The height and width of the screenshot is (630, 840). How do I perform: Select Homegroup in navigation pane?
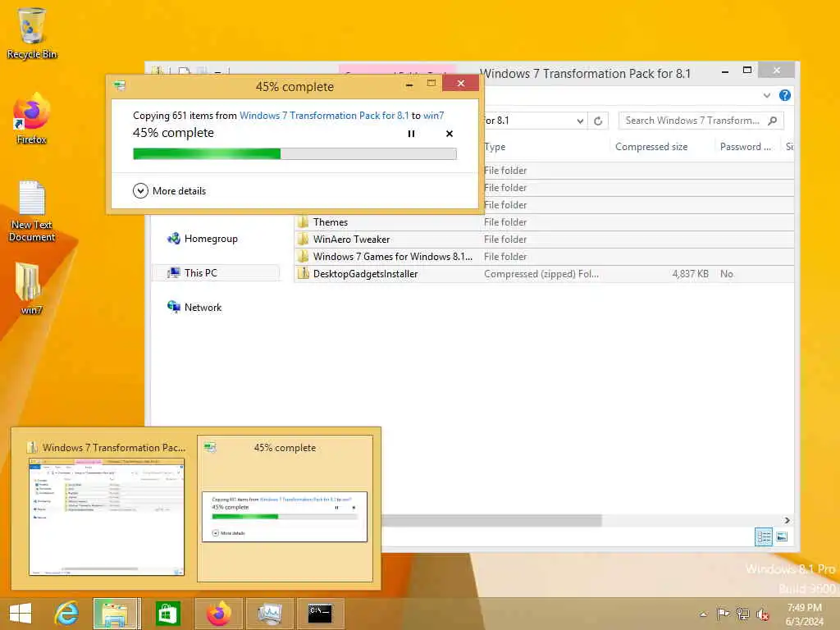(203, 239)
